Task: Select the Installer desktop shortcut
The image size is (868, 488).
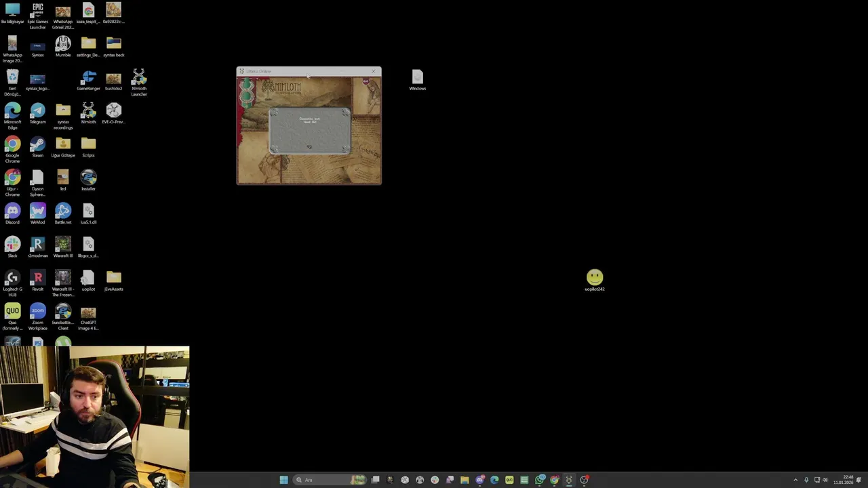Action: pyautogui.click(x=88, y=180)
